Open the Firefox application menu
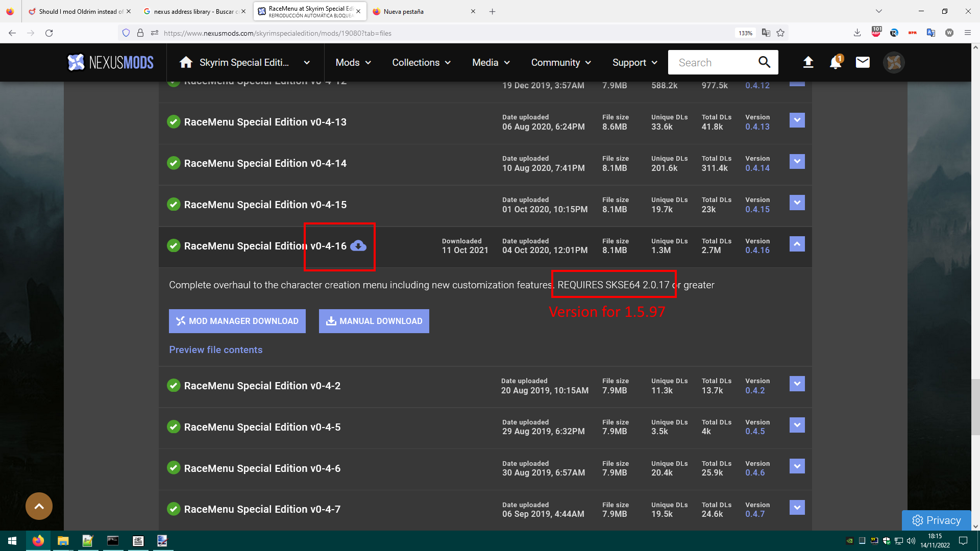980x551 pixels. (x=968, y=33)
